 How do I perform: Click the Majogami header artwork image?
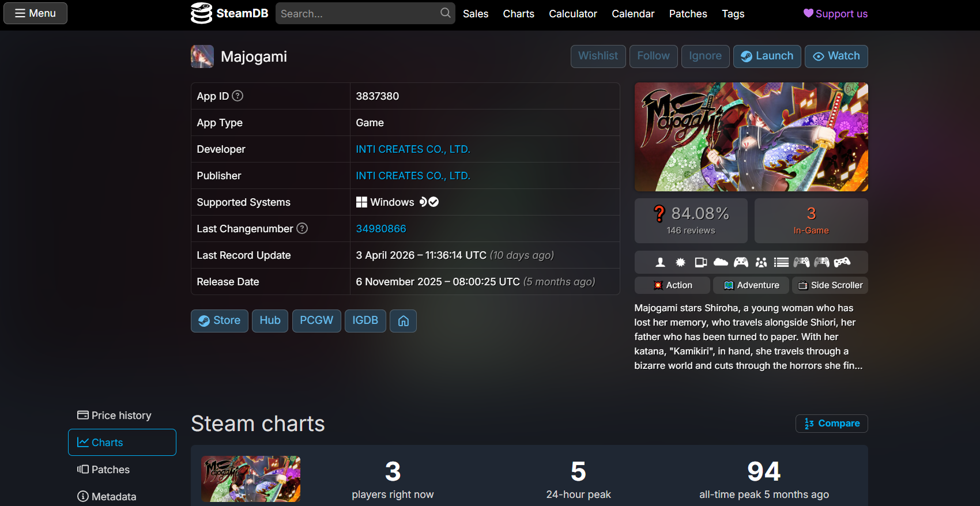pos(751,137)
